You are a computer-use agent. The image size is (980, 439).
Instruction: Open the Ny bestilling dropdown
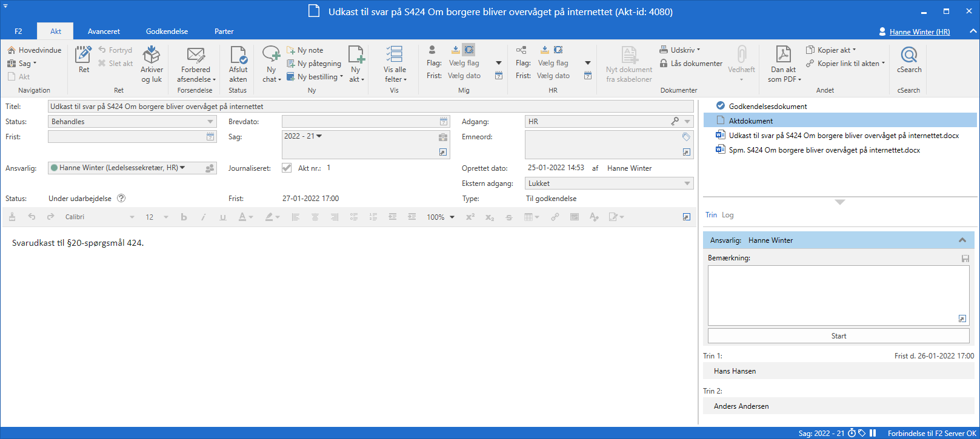click(315, 77)
